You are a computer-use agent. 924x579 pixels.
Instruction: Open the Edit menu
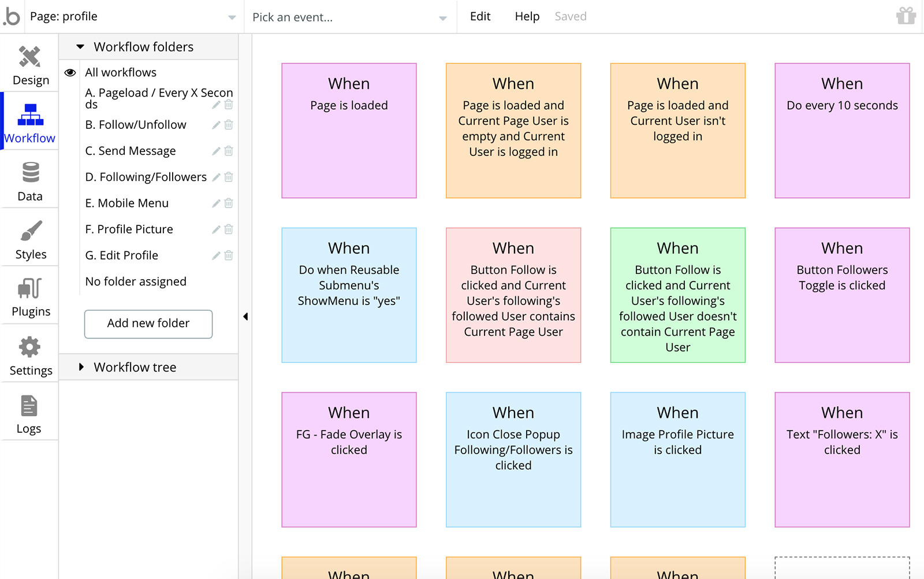pos(480,16)
